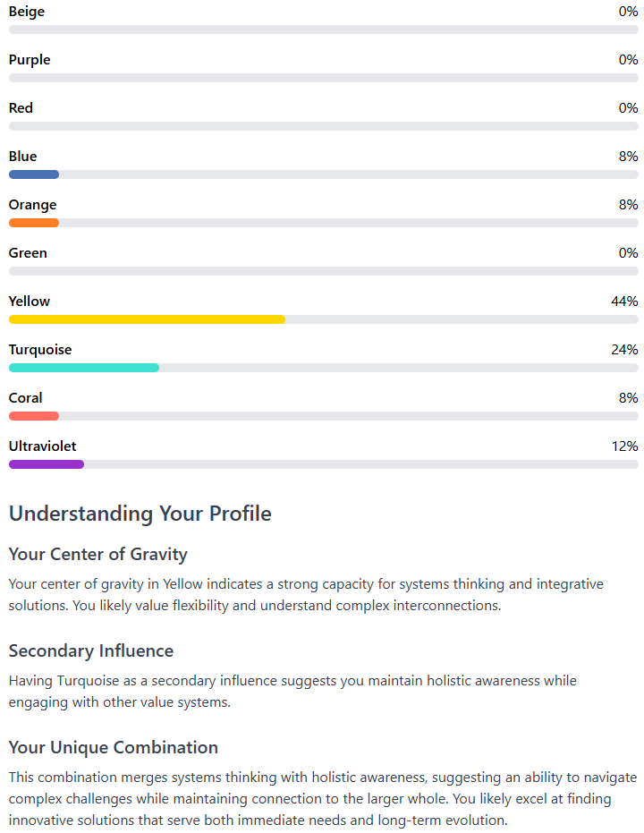Click the Your Unique Combination heading
644x833 pixels.
pyautogui.click(x=114, y=747)
